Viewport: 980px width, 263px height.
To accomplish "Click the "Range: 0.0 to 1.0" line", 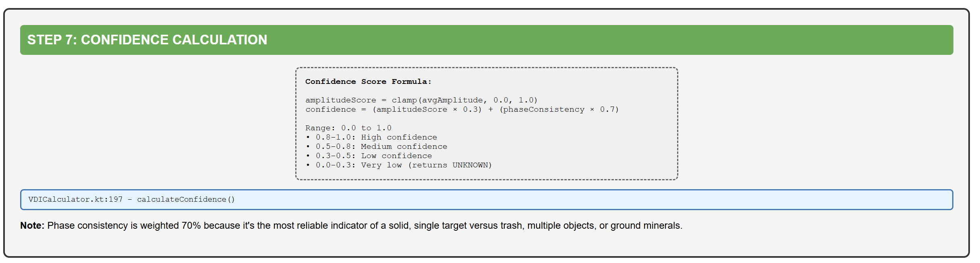I will pyautogui.click(x=348, y=128).
